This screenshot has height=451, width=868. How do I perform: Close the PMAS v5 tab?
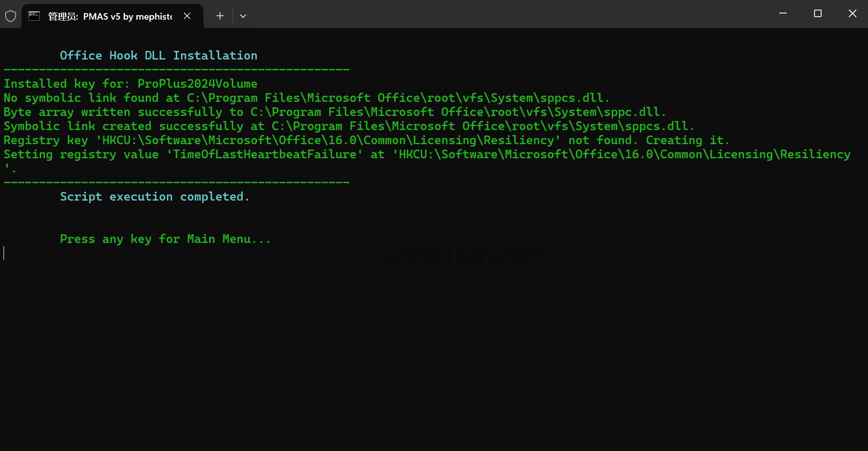click(x=187, y=16)
